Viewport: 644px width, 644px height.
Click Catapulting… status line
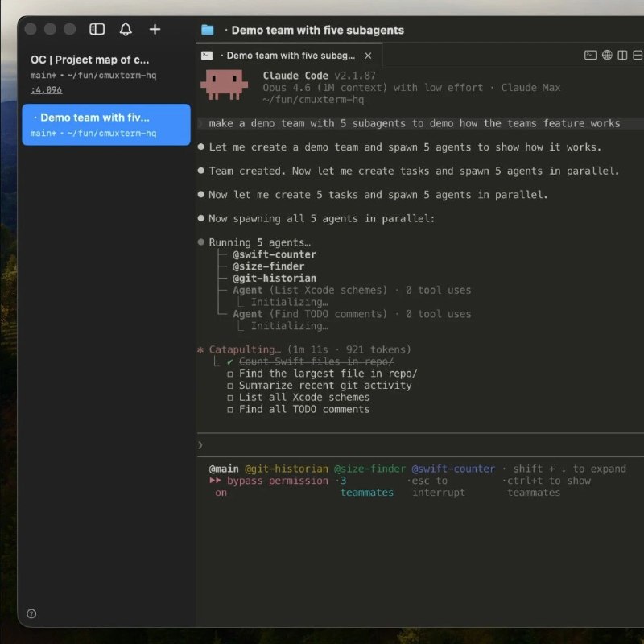(x=304, y=349)
